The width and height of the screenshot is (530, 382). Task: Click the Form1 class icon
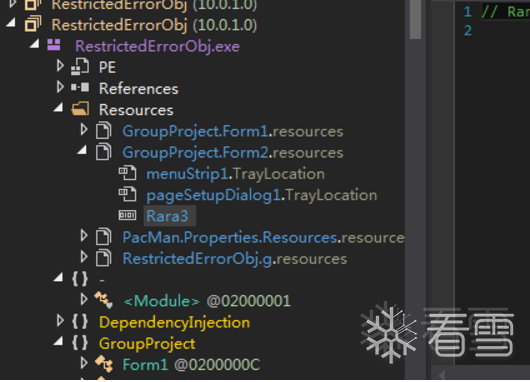[x=103, y=364]
